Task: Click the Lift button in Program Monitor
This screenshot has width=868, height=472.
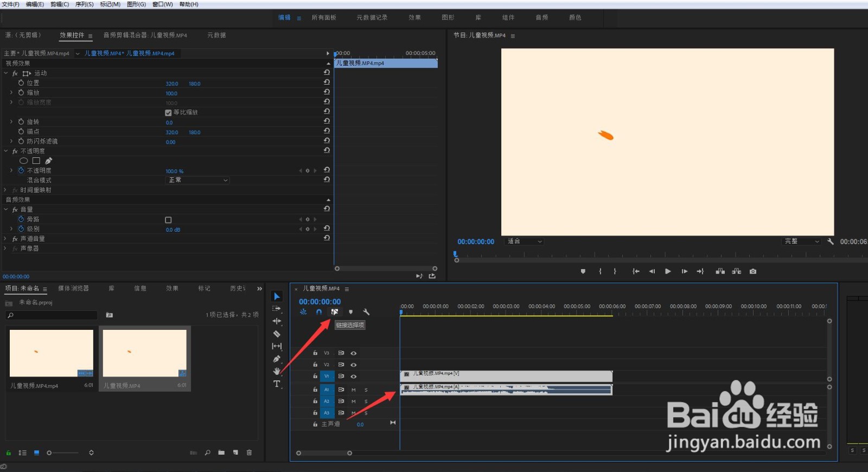Action: [720, 271]
